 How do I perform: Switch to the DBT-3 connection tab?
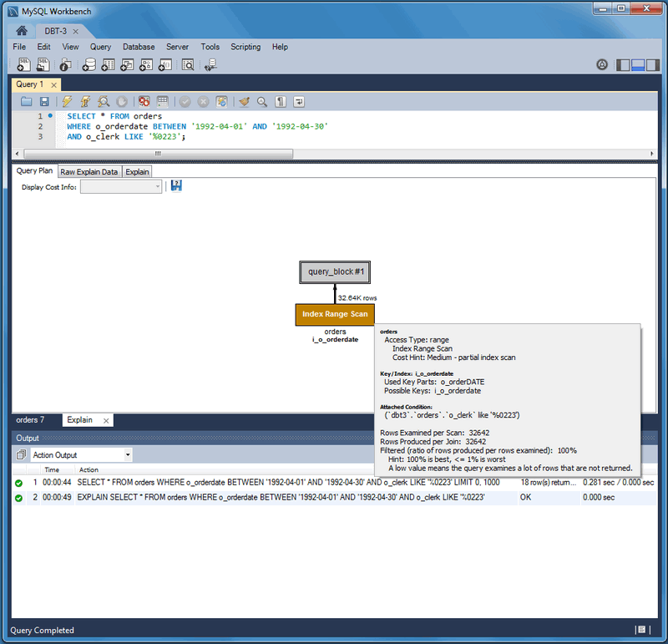click(56, 31)
